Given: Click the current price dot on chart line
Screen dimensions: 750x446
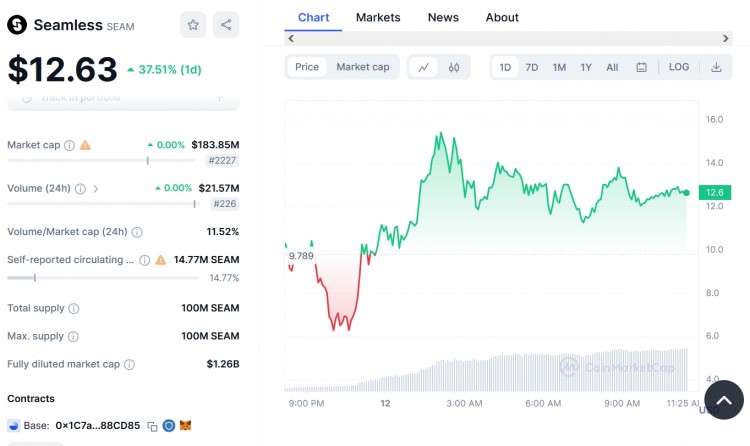Looking at the screenshot, I should tap(686, 193).
